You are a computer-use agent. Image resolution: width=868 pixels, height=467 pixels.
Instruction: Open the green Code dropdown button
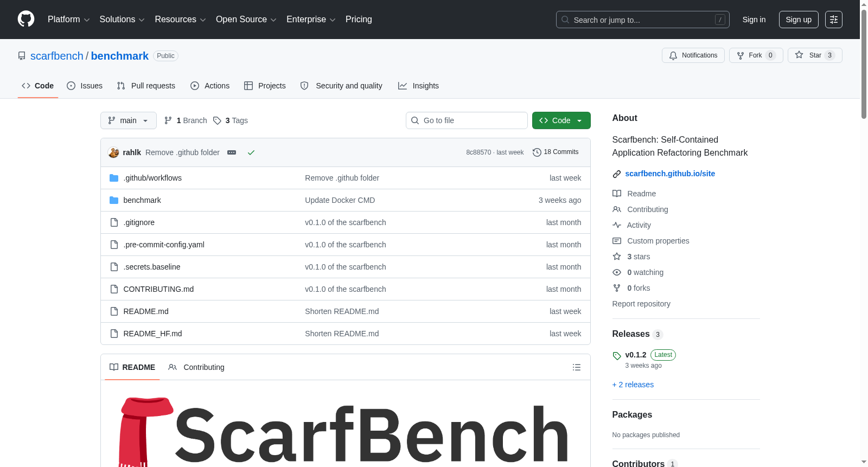click(x=561, y=120)
